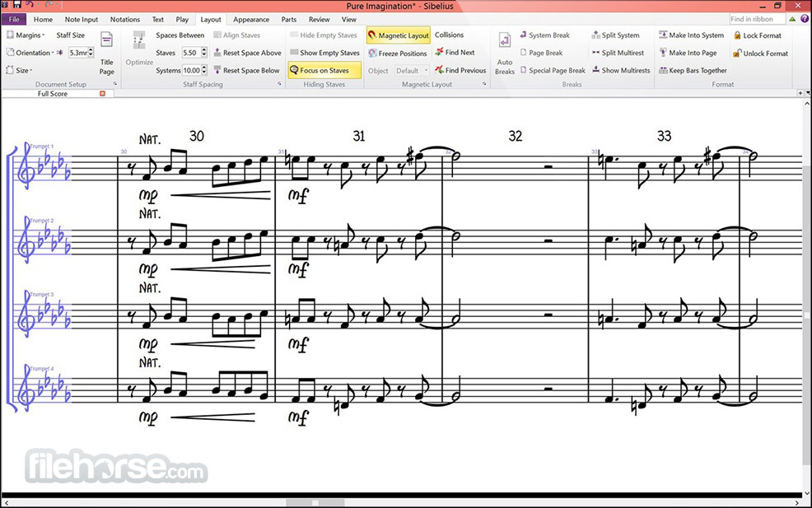Switch to the Review tab
This screenshot has width=812, height=508.
(x=319, y=19)
